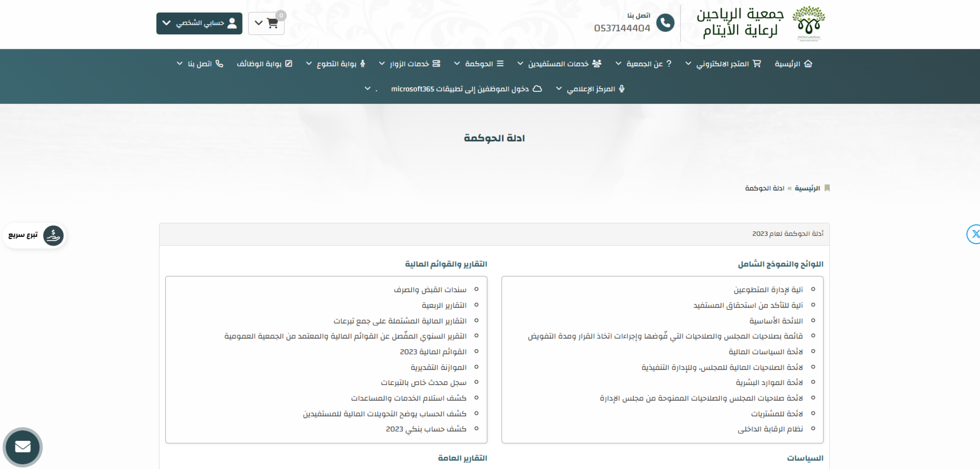Open التقارير المالية المشتملة على جمع تبرعات
The width and height of the screenshot is (980, 469).
400,321
